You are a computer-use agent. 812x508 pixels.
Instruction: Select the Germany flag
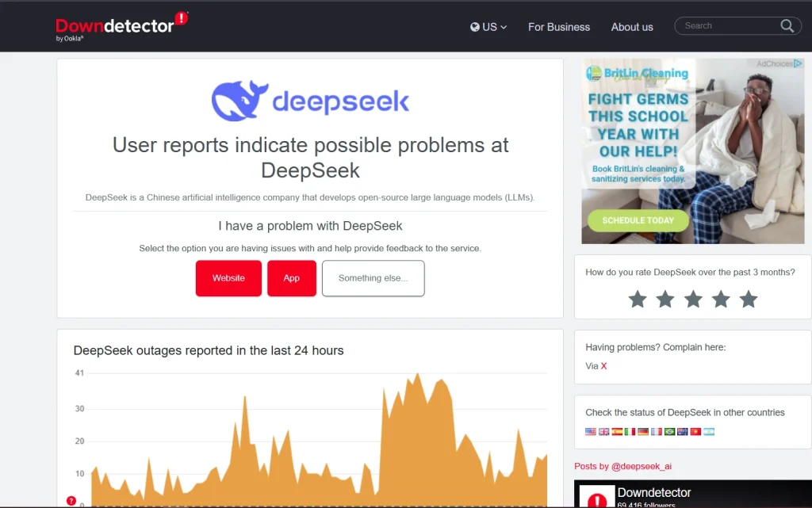click(x=643, y=431)
